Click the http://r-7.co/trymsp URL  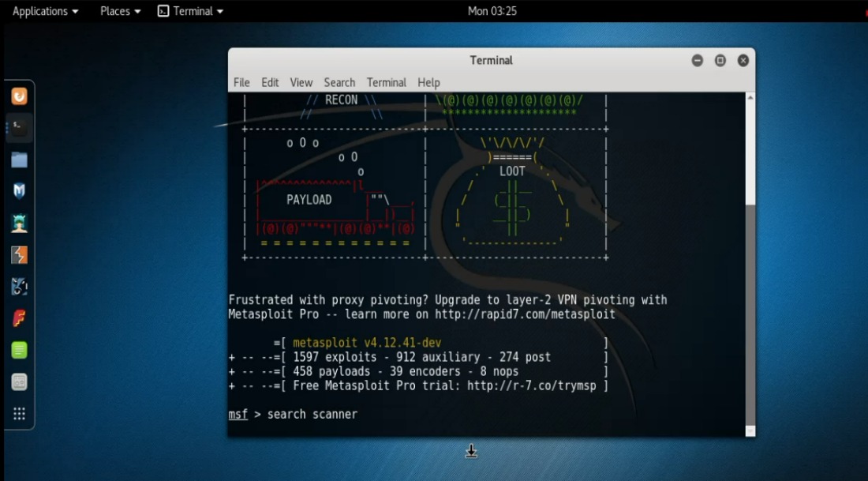click(531, 385)
